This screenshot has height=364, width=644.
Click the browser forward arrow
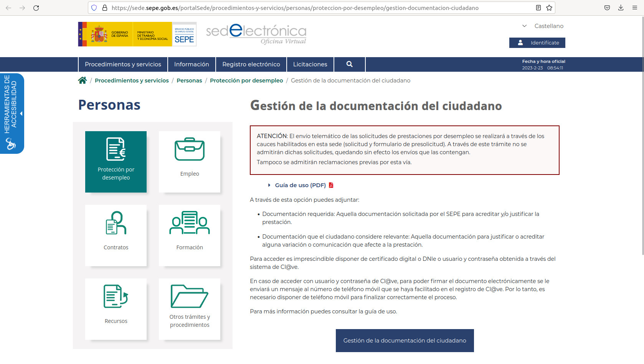click(x=22, y=8)
